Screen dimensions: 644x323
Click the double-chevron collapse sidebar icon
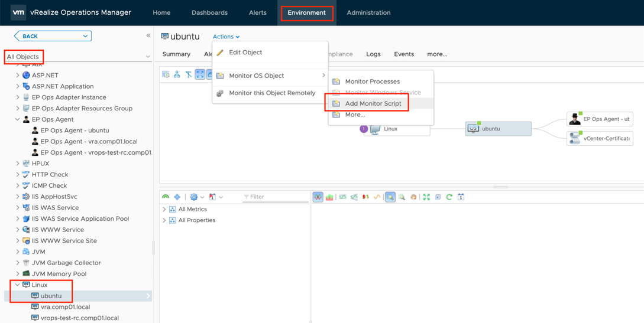[148, 36]
